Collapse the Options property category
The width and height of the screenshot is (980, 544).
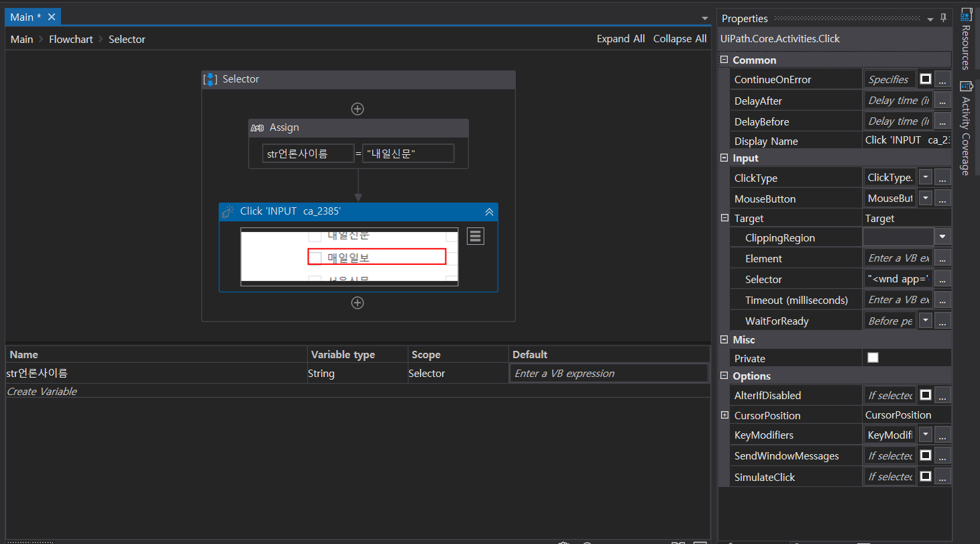(x=724, y=376)
